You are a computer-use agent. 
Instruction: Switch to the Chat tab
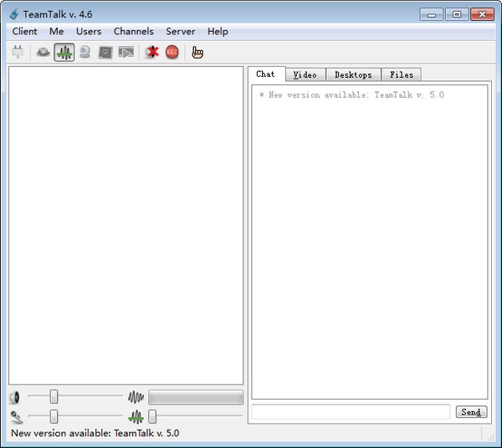click(x=266, y=74)
